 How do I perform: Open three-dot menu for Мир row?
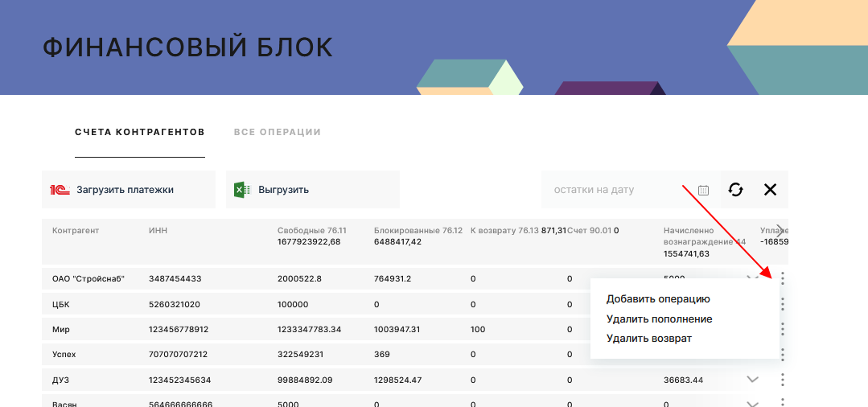[782, 329]
